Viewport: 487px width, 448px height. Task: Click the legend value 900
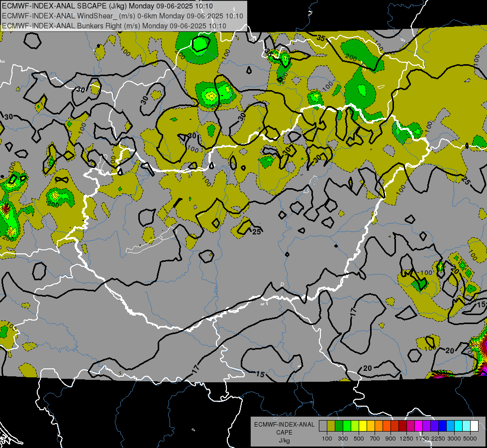pyautogui.click(x=390, y=439)
